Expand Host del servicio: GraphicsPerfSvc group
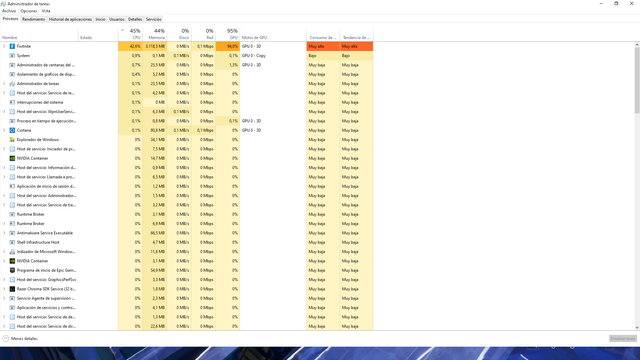The height and width of the screenshot is (360, 640). click(4, 280)
